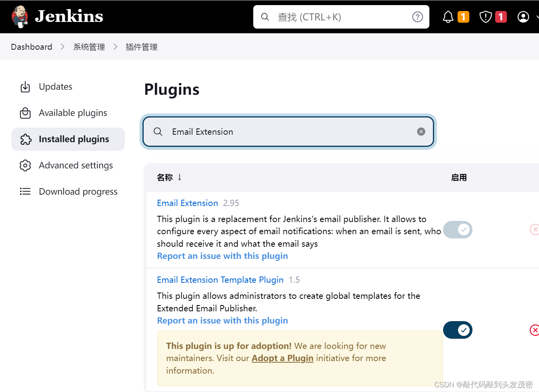Uninstall Email Extension Template Plugin X icon
The width and height of the screenshot is (539, 392).
coord(534,330)
